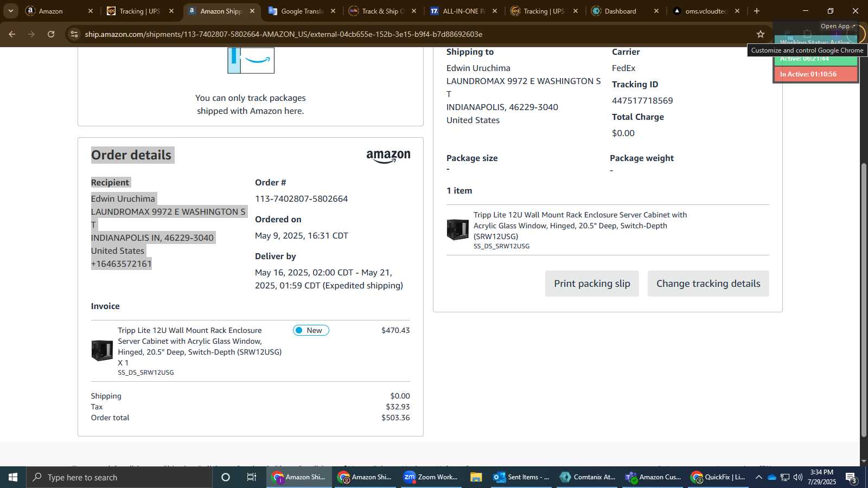
Task: Click the page vertical scrollbar
Action: [864, 299]
